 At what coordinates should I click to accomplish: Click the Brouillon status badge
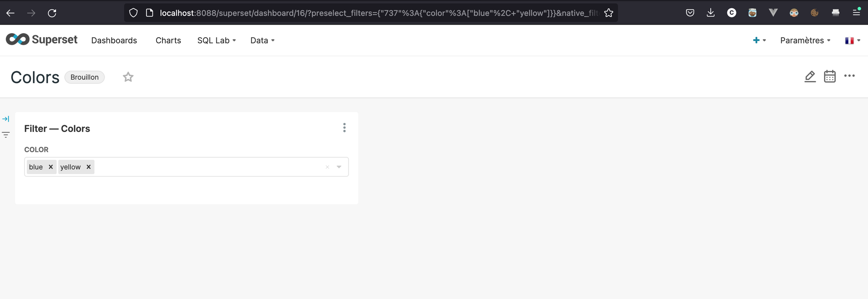[85, 77]
